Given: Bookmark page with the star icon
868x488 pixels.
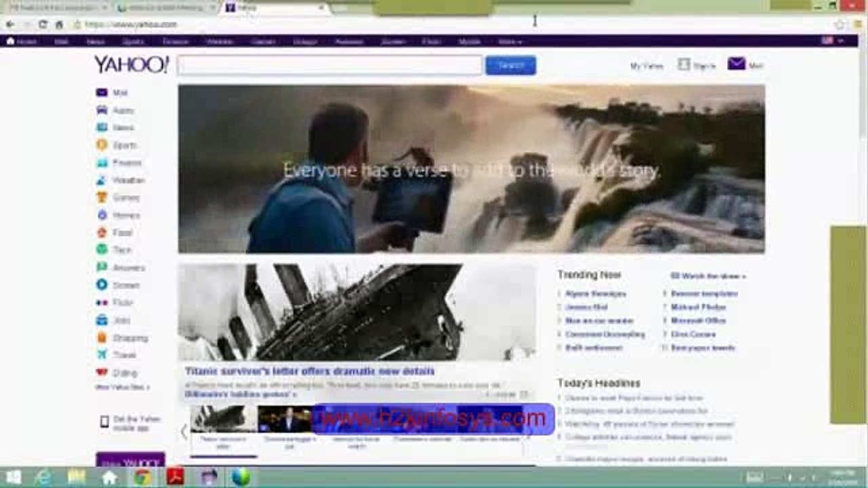Looking at the screenshot, I should pyautogui.click(x=840, y=24).
